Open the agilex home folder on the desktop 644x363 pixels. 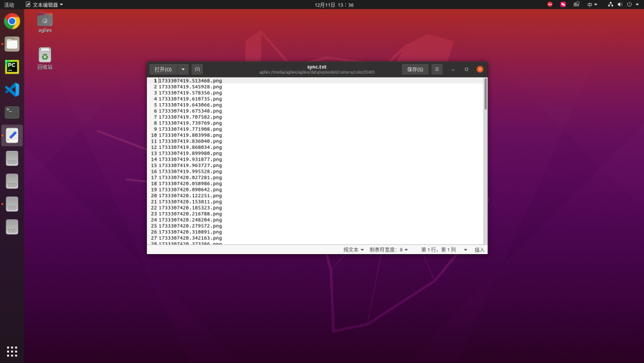(x=44, y=22)
